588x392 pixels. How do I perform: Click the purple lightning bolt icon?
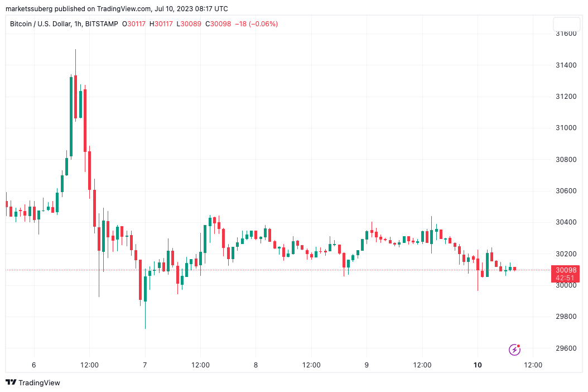pos(514,350)
